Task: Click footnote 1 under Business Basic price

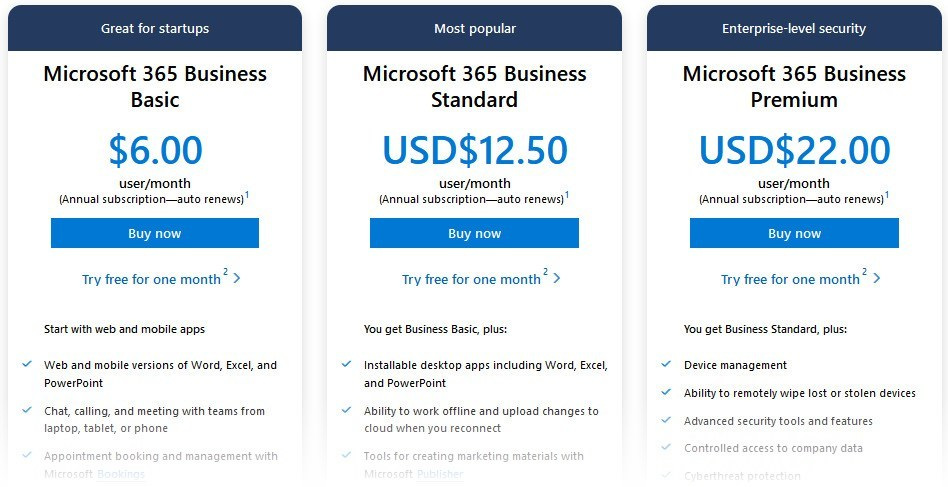Action: point(247,195)
